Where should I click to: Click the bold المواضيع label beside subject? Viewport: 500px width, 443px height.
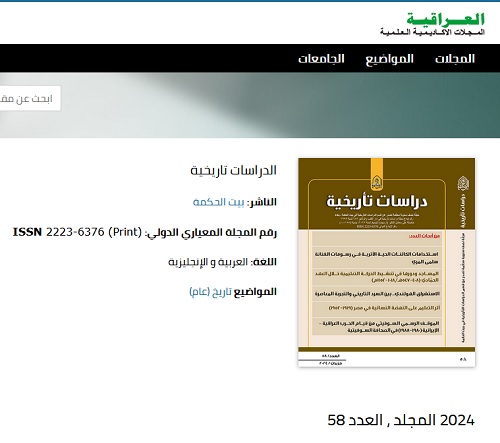(255, 292)
